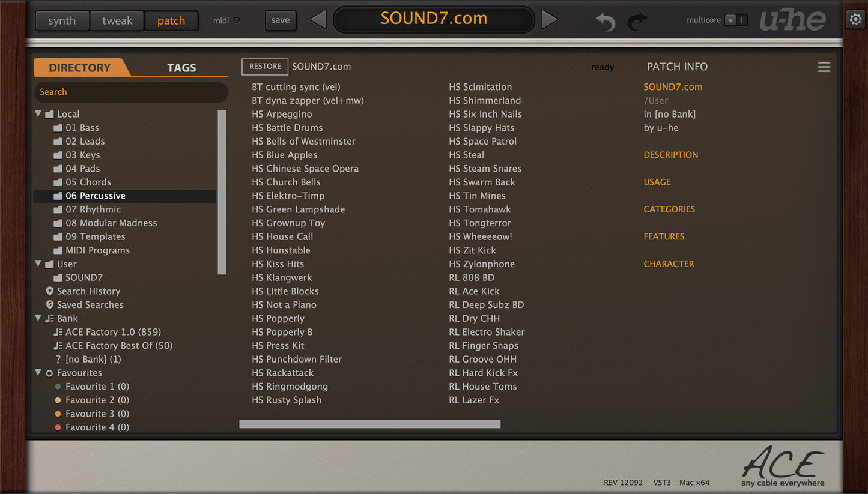Select patch RL 808 BD
Image resolution: width=868 pixels, height=494 pixels.
point(472,277)
